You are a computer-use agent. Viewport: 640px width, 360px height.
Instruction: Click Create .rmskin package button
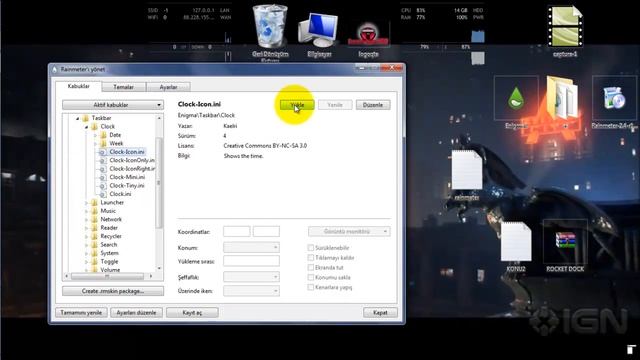113,291
